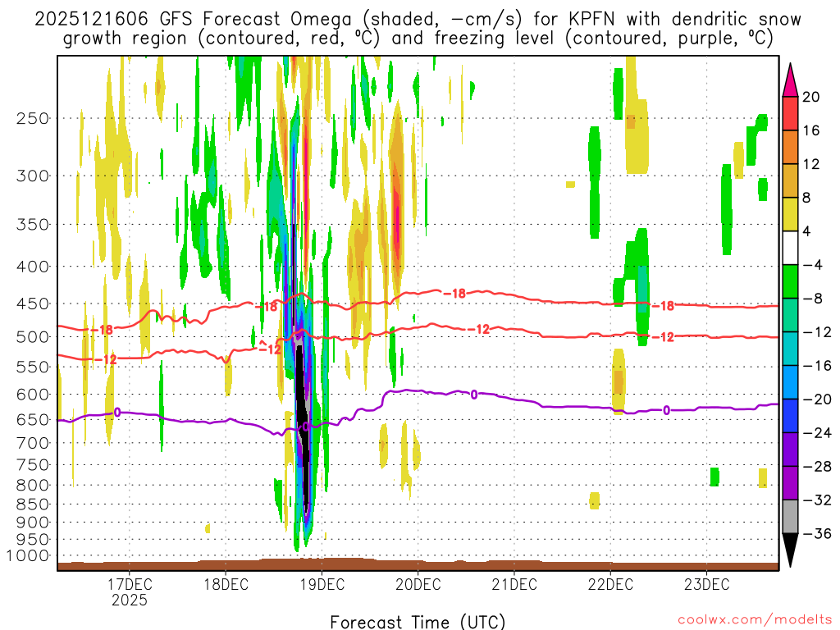Screen dimensions: 840x630
Task: Click the red -18 contour label after 20DEC
Action: 455,294
